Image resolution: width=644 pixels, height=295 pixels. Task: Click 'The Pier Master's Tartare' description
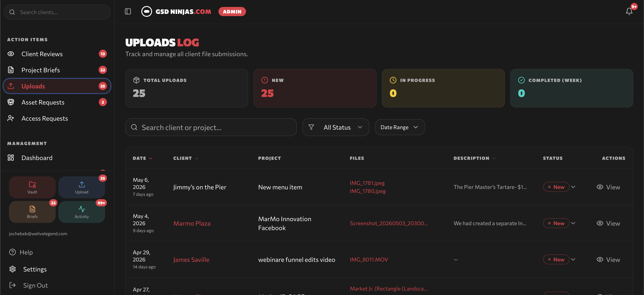pyautogui.click(x=490, y=187)
